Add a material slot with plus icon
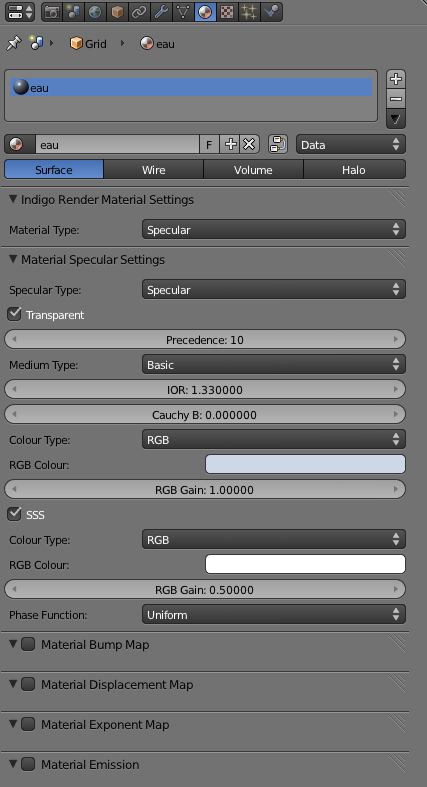 (x=396, y=79)
